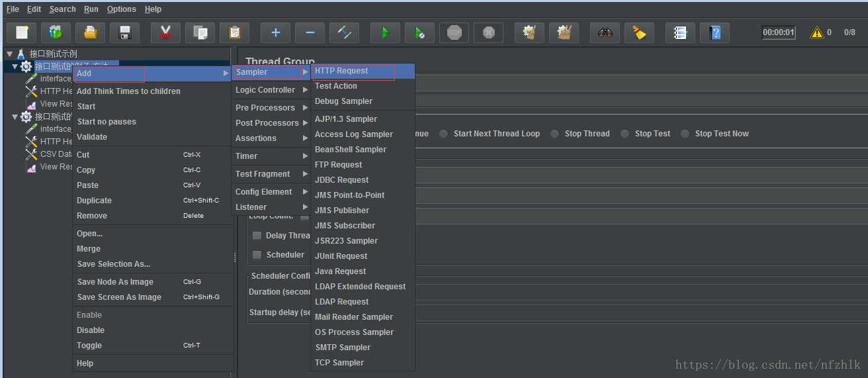This screenshot has width=868, height=378.
Task: Choose TCP Sampler entry
Action: [363, 363]
